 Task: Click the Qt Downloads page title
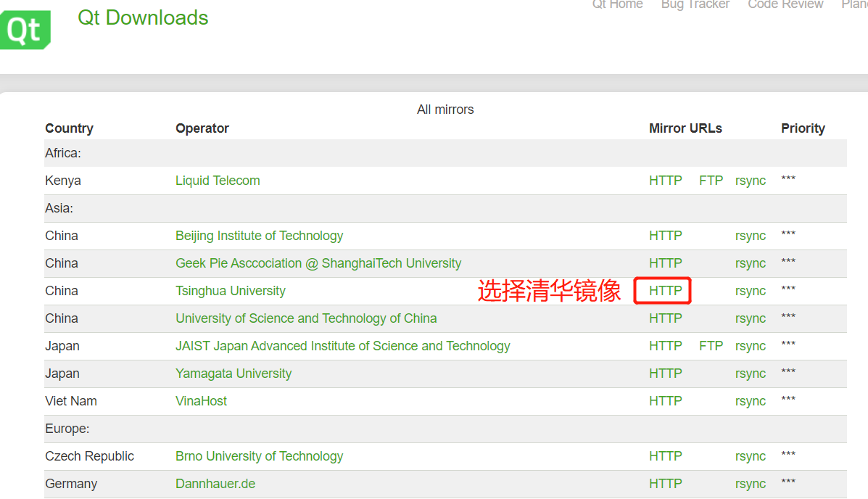point(143,17)
